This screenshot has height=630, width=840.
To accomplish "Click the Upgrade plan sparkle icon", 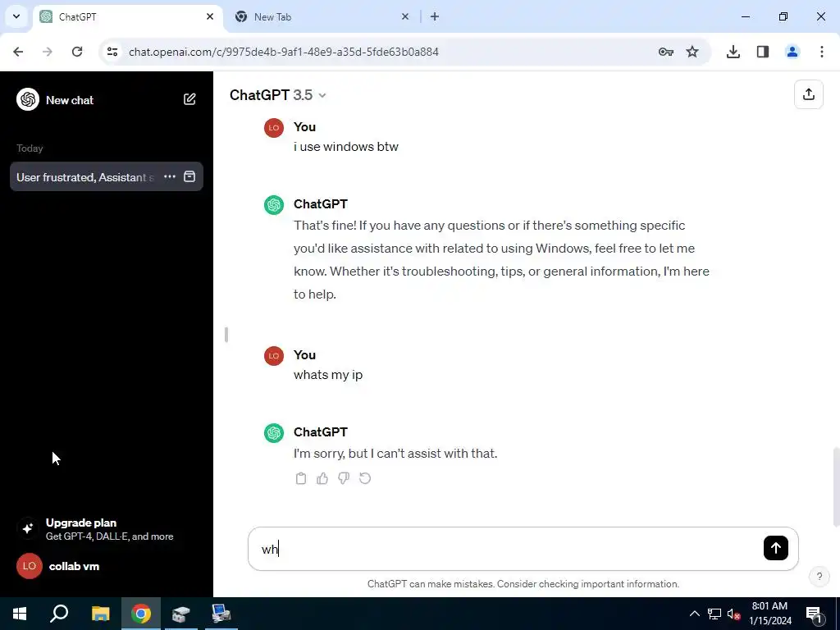I will 28,528.
